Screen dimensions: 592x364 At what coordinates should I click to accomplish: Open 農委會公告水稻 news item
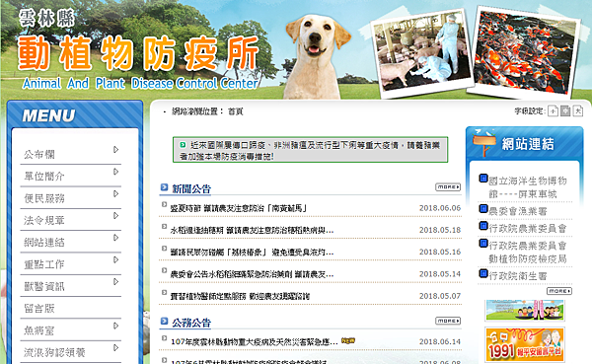click(252, 274)
